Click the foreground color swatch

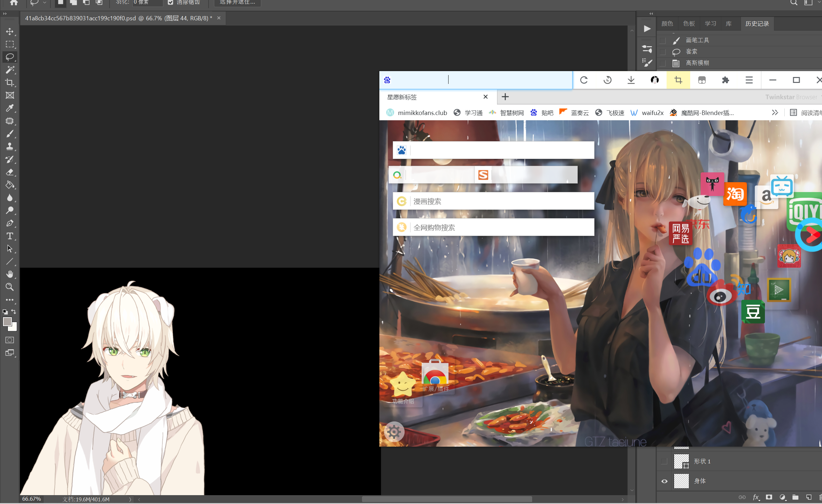(7, 322)
